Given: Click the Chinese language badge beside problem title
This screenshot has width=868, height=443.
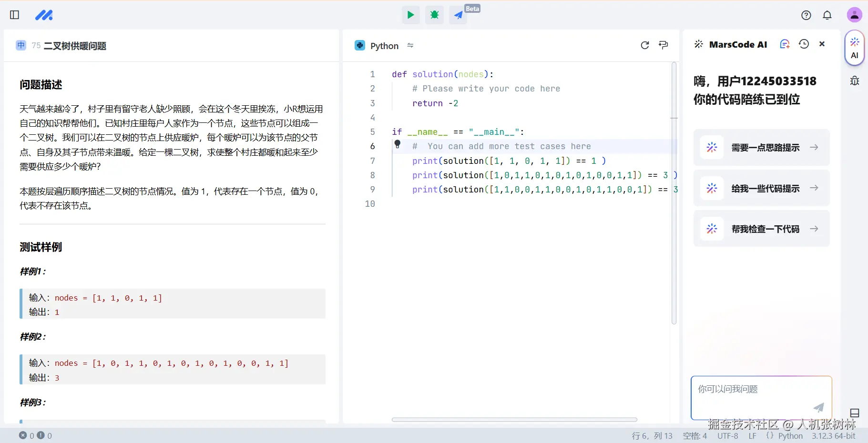Looking at the screenshot, I should [21, 45].
